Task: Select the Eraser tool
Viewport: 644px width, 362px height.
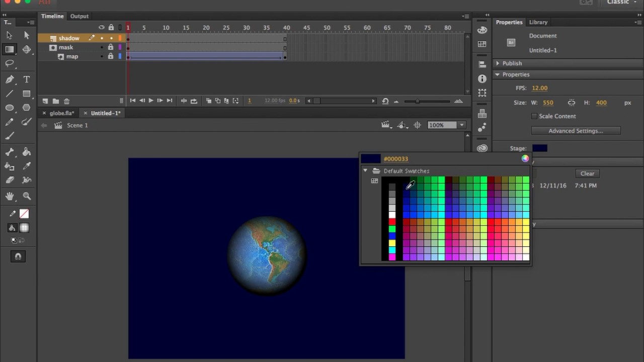Action: tap(9, 180)
